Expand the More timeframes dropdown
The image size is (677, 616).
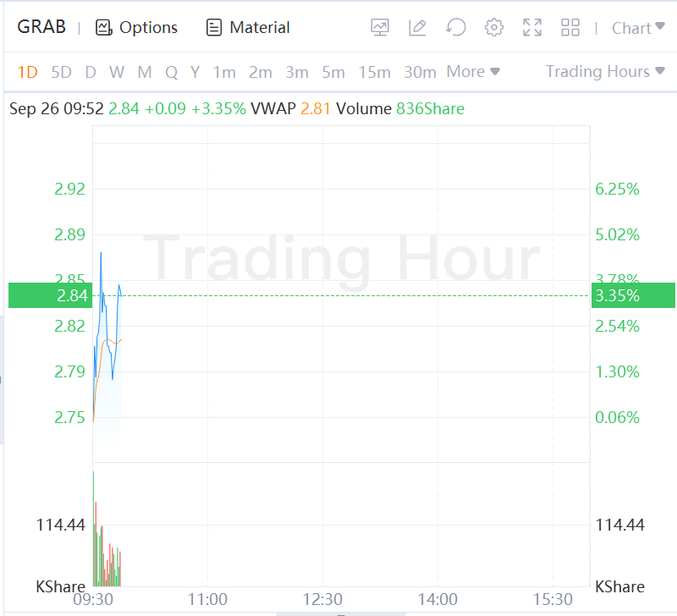point(473,72)
